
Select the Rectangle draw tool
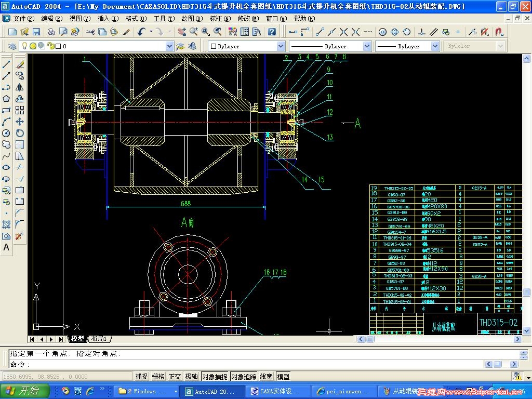pos(6,110)
